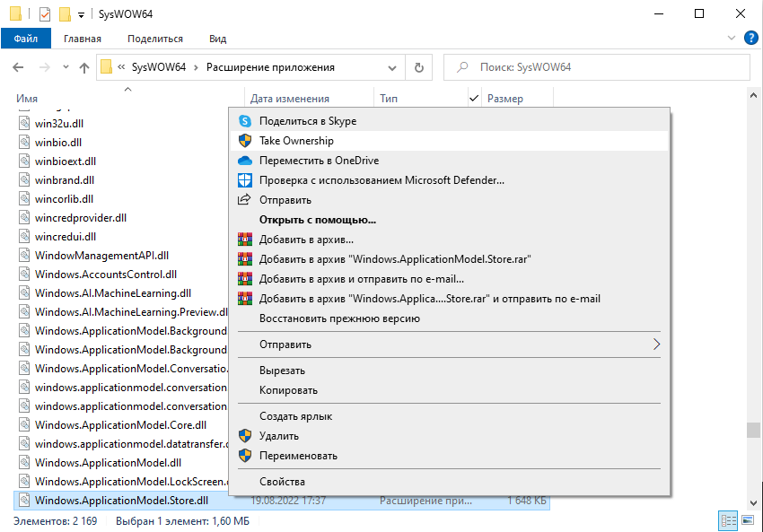Screen dimensions: 763x532
Task: Click shield icon beside Удалить
Action: click(245, 436)
